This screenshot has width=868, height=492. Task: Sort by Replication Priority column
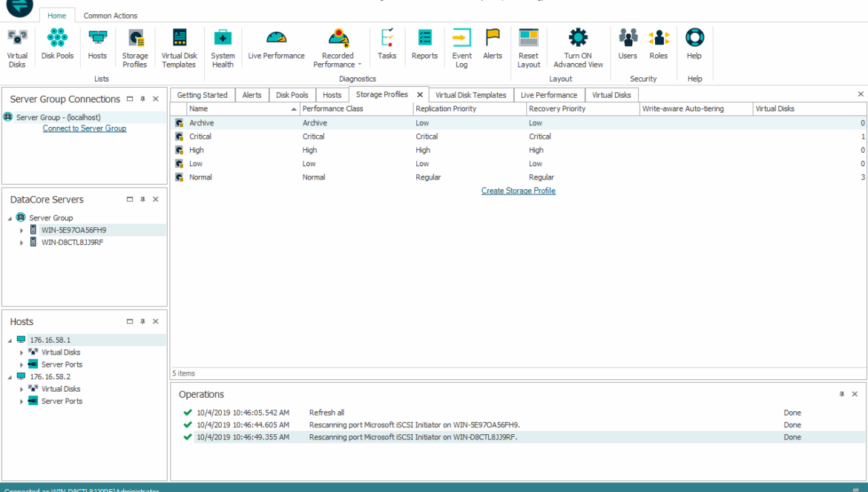click(470, 109)
